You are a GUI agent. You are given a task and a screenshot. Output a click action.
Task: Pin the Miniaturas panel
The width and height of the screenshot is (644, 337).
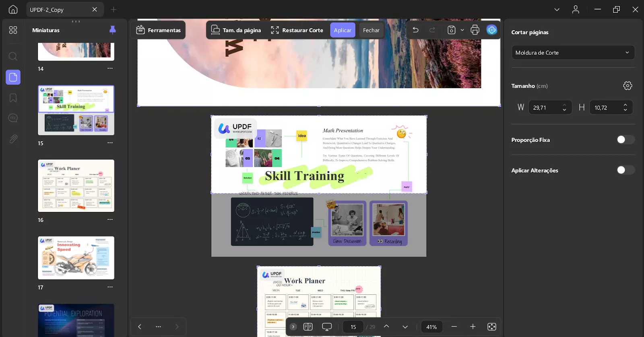point(113,30)
